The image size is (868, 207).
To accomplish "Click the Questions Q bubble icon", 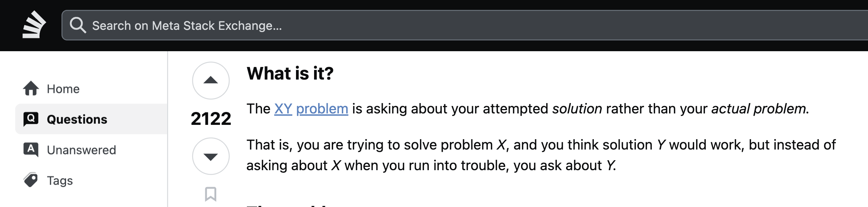I will point(31,119).
